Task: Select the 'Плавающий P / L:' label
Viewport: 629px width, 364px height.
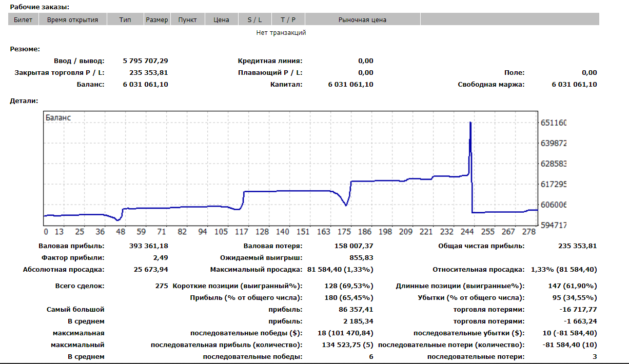Action: [x=271, y=73]
